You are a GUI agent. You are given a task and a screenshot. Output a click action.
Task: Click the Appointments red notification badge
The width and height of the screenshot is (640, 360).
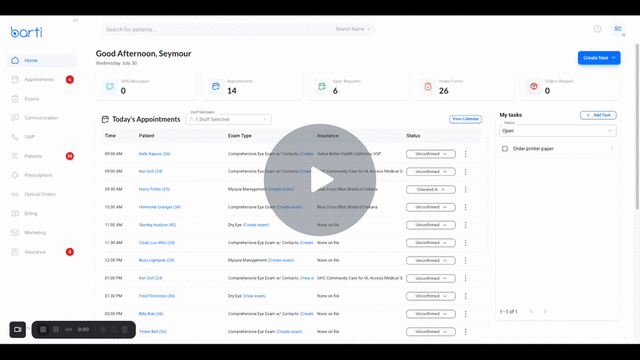click(70, 80)
